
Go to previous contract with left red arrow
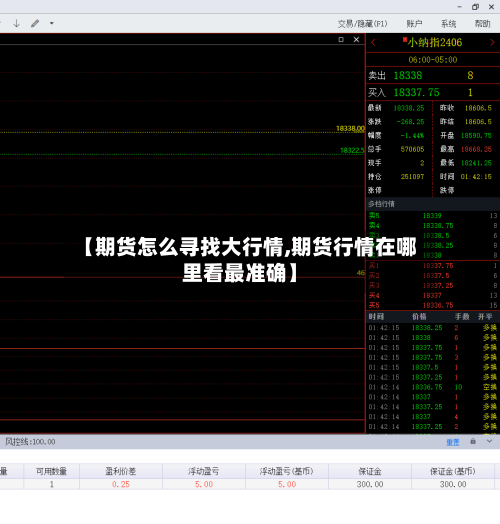tap(373, 42)
